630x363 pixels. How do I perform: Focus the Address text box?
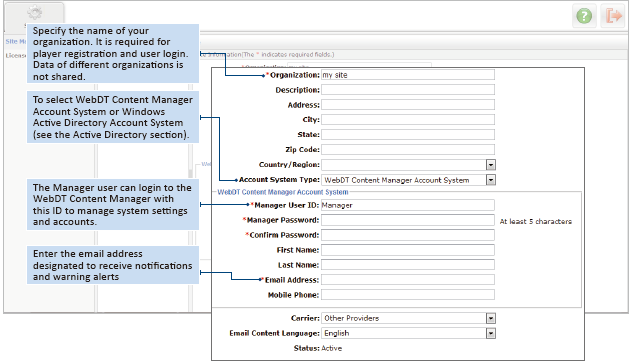coord(408,105)
